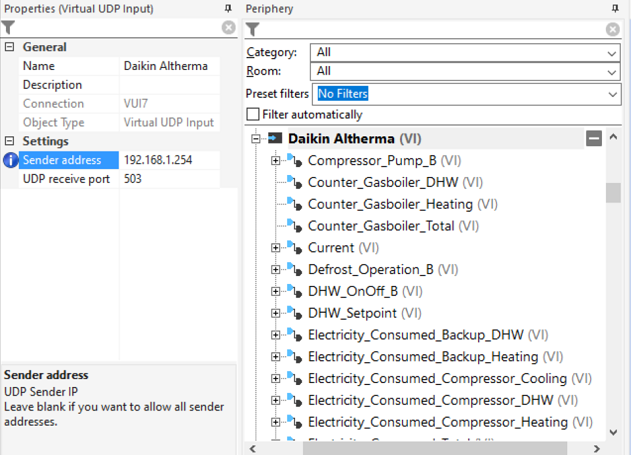The width and height of the screenshot is (631, 455).
Task: Click the Counter_Gasboiler_Total input icon
Action: point(295,225)
